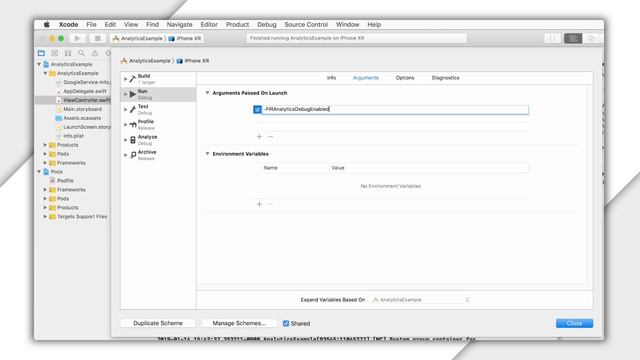Screen dimensions: 640x360
Task: Remove launch argument with minus button
Action: click(270, 136)
